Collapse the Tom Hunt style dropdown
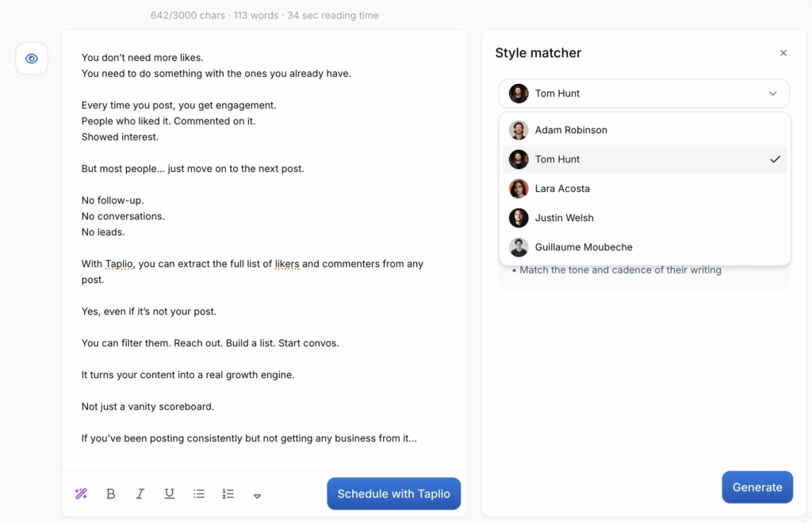Image resolution: width=812 pixels, height=523 pixels. coord(644,94)
